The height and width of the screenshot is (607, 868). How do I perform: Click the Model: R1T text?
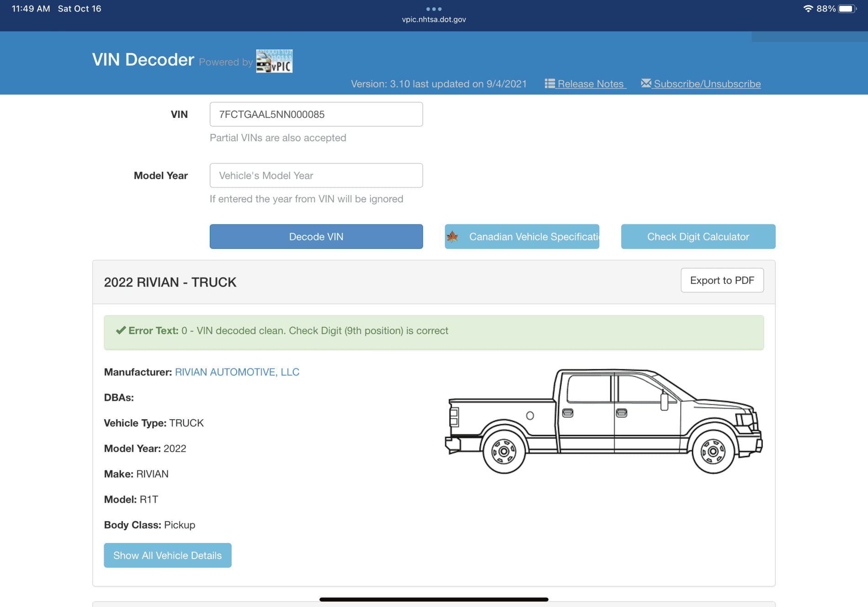(131, 499)
